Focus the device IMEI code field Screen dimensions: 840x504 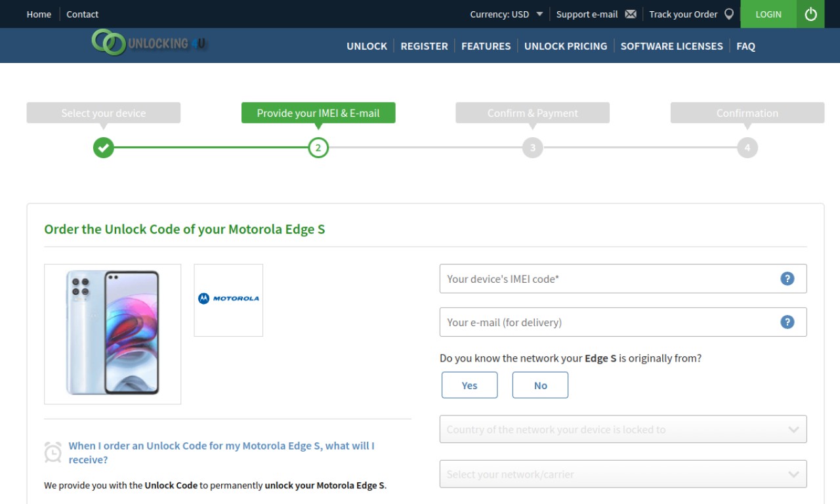click(x=623, y=278)
